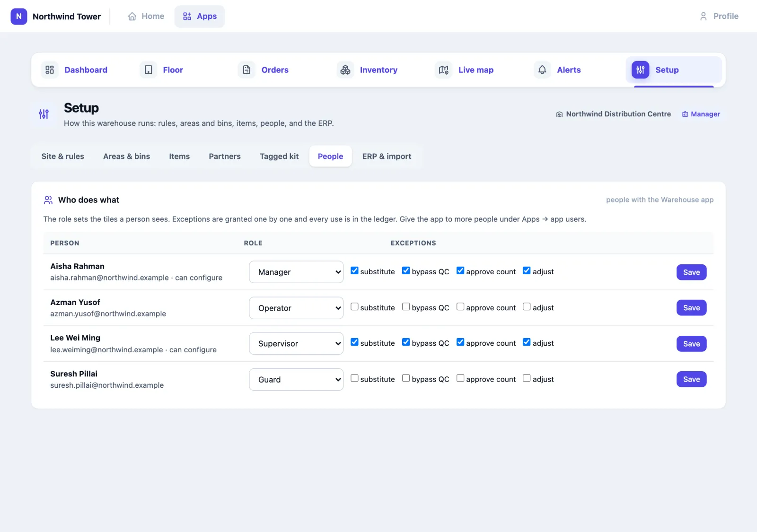
Task: Open the Orders document icon
Action: (246, 70)
